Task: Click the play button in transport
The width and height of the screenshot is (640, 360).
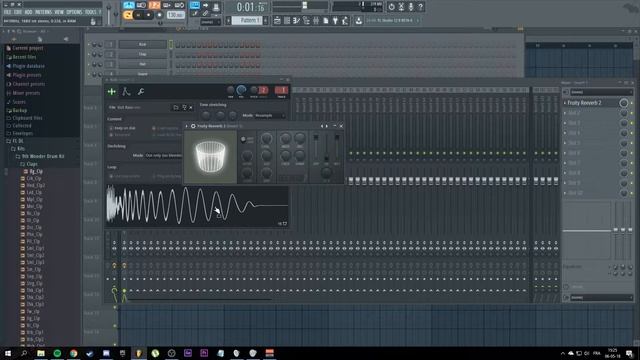Action: (138, 15)
